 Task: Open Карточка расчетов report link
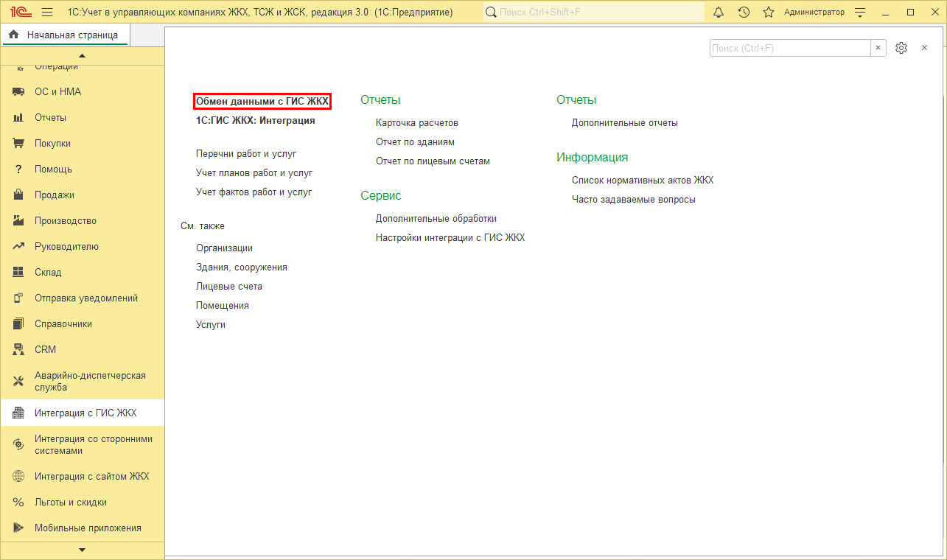click(416, 123)
